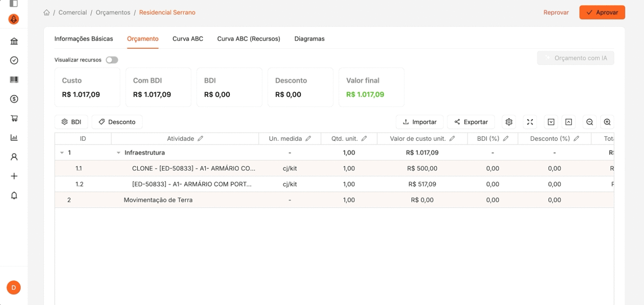
Task: Click the Reprovar link
Action: click(x=556, y=13)
